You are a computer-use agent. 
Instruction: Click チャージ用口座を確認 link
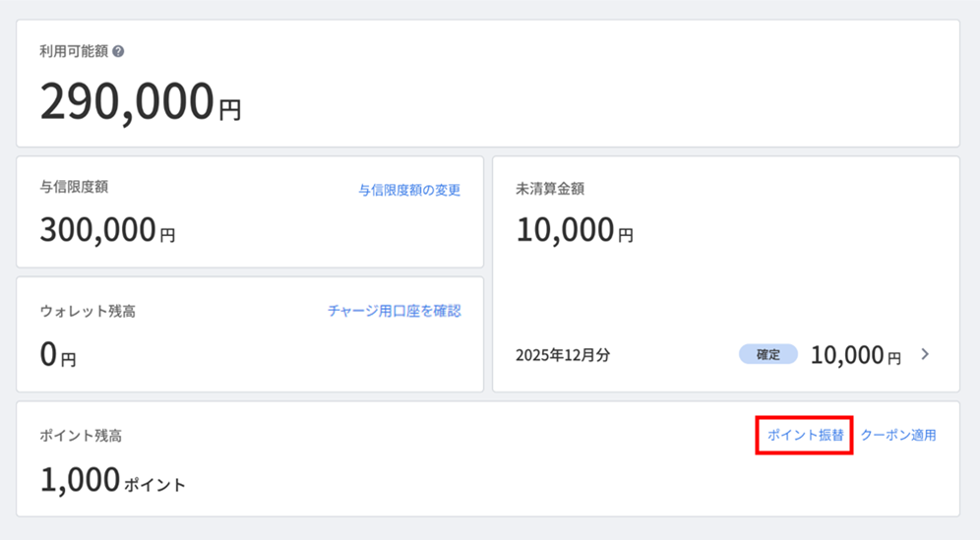coord(394,311)
